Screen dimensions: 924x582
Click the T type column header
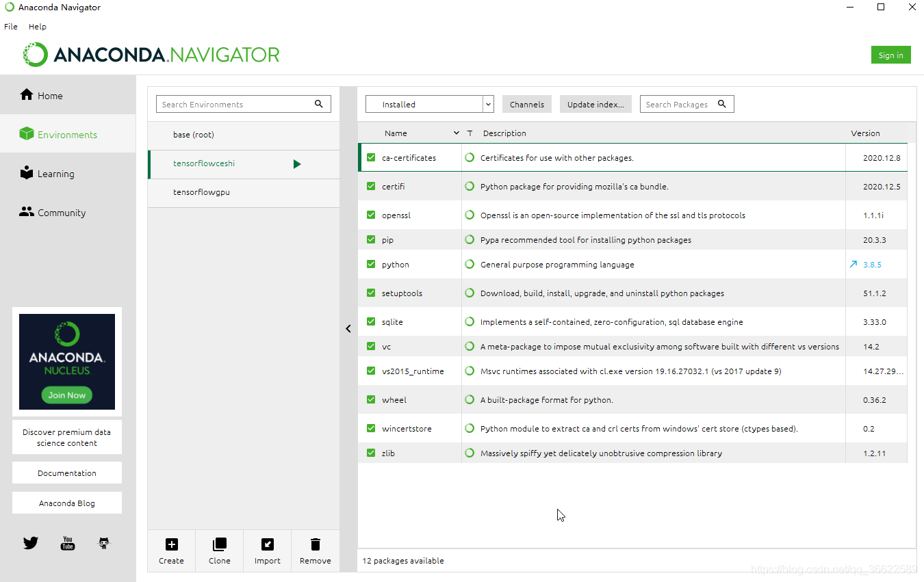pyautogui.click(x=470, y=133)
